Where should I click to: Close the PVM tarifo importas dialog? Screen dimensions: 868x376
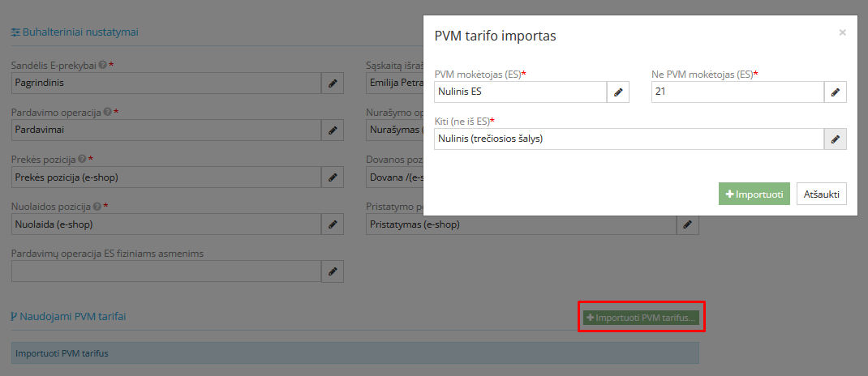tap(842, 32)
